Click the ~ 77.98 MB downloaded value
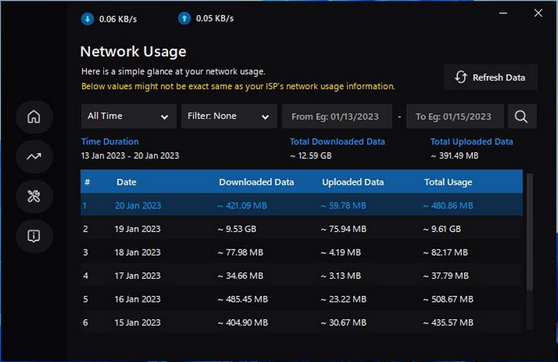558x362 pixels. 241,252
